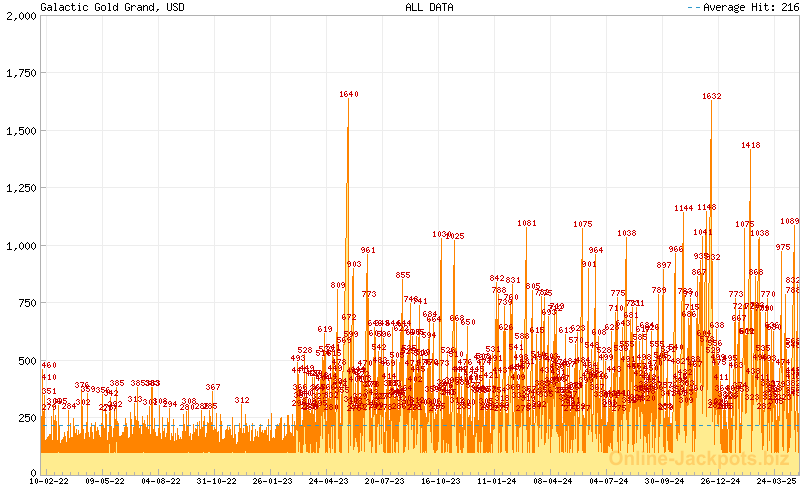The width and height of the screenshot is (800, 490).
Task: Click the 1089 label at chart's right edge
Action: pyautogui.click(x=789, y=221)
